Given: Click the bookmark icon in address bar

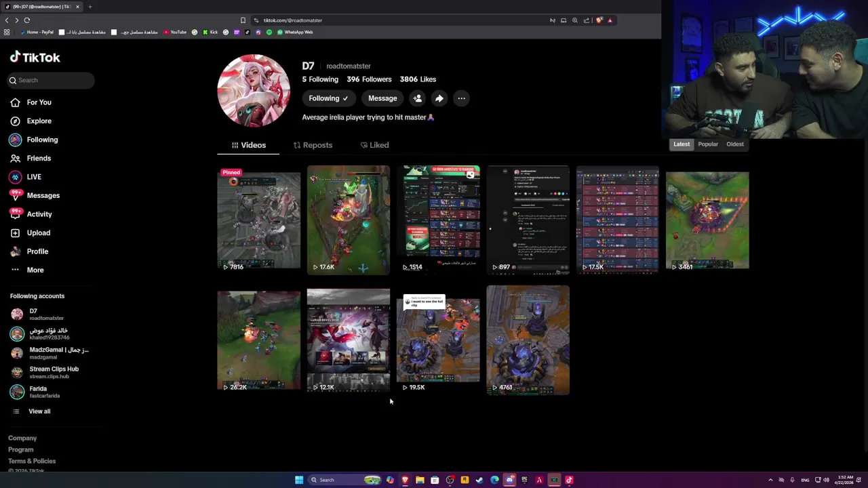Looking at the screenshot, I should 243,20.
